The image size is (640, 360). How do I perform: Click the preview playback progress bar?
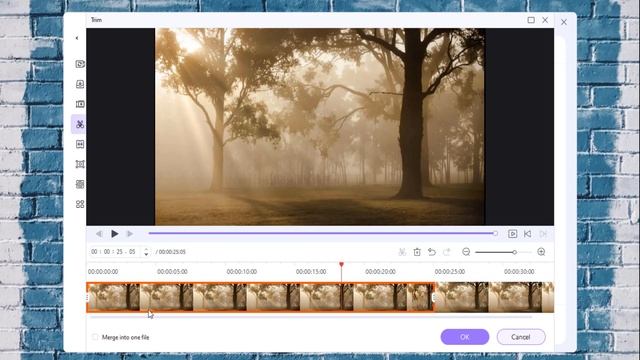tap(322, 233)
